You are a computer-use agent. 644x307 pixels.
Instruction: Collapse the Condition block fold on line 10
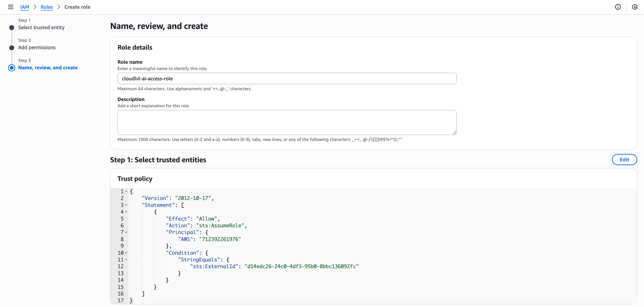[x=126, y=253]
